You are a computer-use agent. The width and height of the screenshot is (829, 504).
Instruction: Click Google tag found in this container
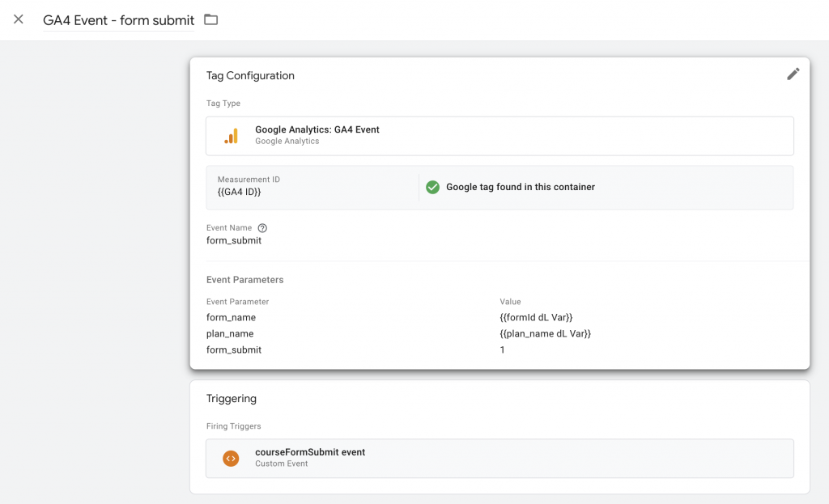pyautogui.click(x=521, y=187)
